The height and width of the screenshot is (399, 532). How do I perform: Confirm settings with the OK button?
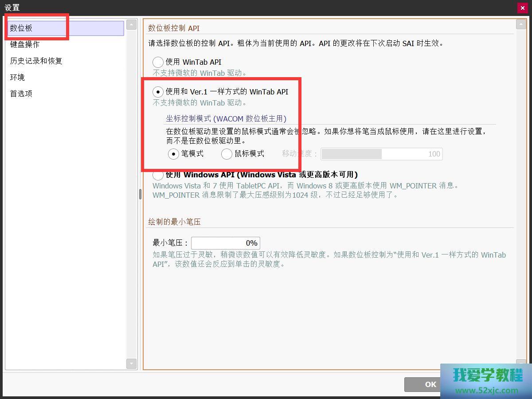point(426,384)
